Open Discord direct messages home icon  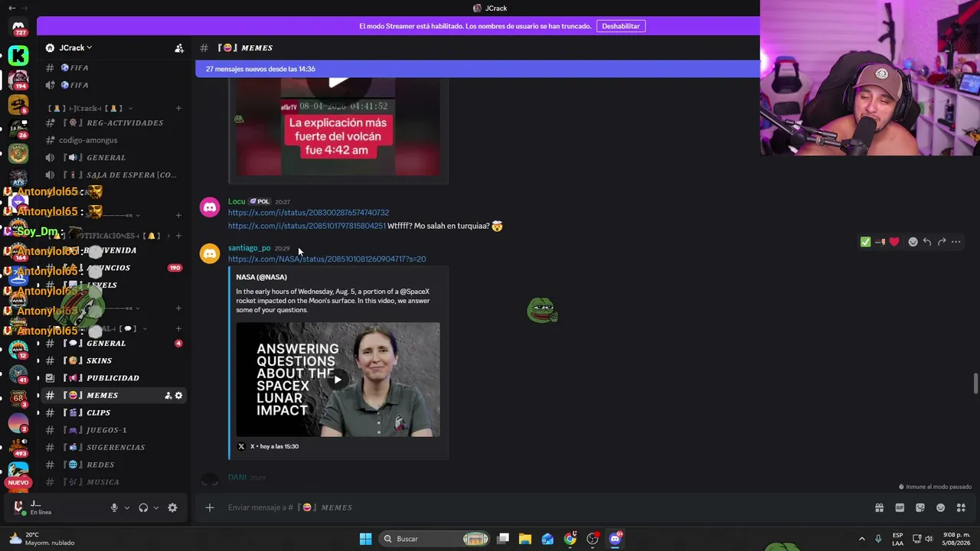(18, 27)
